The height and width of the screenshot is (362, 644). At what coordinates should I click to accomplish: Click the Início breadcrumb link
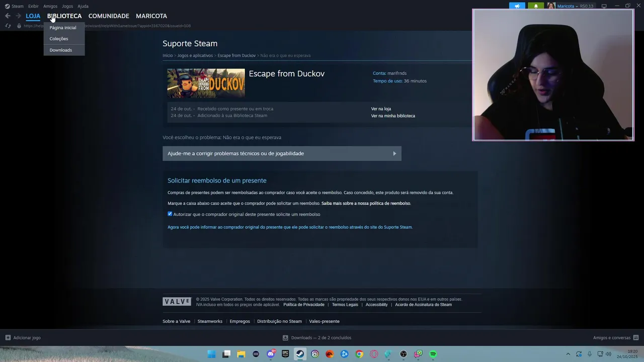[168, 55]
